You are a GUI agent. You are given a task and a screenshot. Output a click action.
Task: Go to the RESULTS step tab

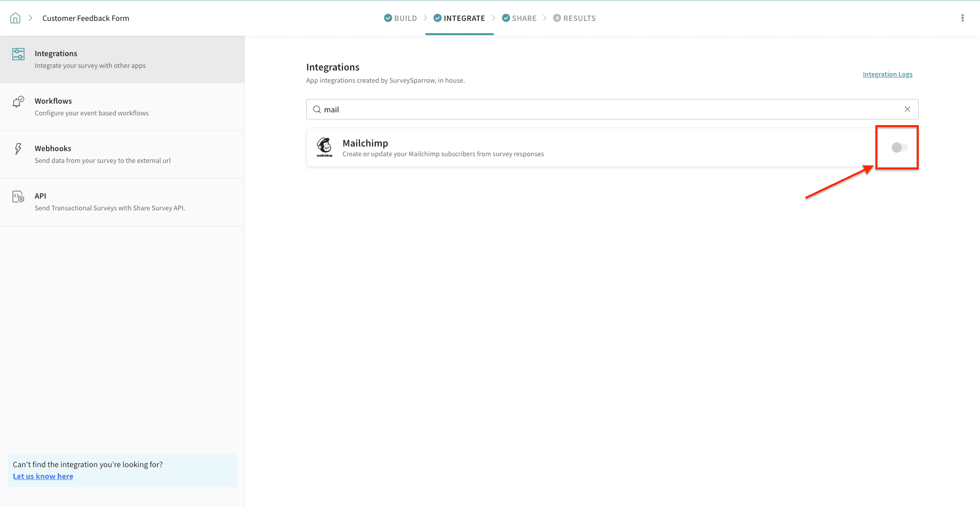coord(574,18)
